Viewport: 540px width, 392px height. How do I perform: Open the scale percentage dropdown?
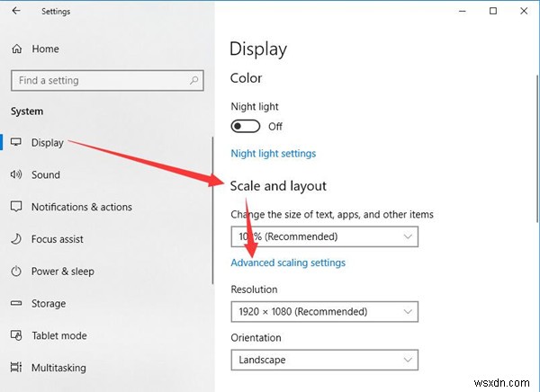coord(325,236)
